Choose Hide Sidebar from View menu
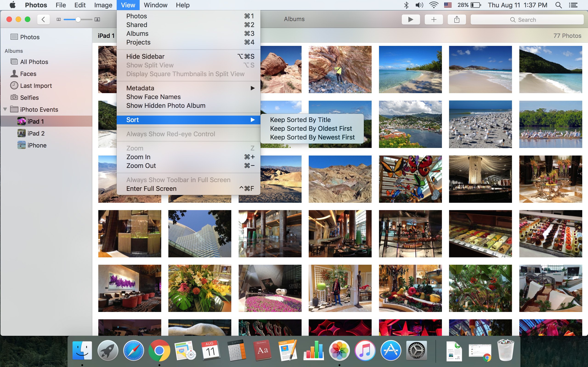This screenshot has width=588, height=367. (x=145, y=57)
